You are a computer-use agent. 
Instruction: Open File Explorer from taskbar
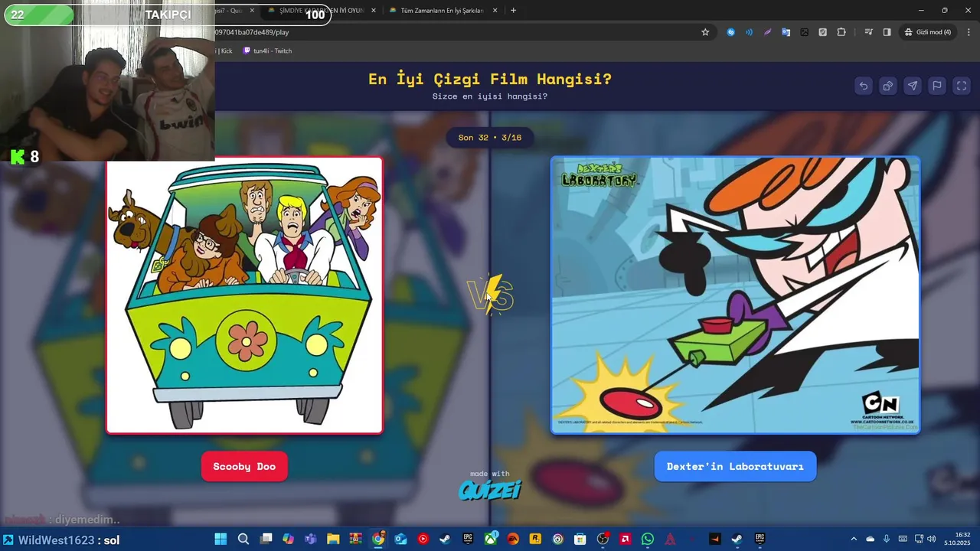333,539
